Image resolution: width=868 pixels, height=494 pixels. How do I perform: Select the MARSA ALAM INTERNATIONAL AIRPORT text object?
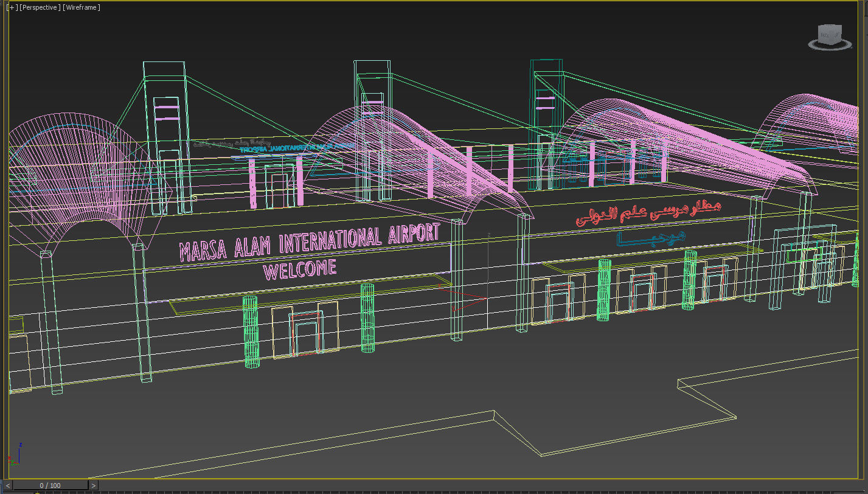coord(309,242)
